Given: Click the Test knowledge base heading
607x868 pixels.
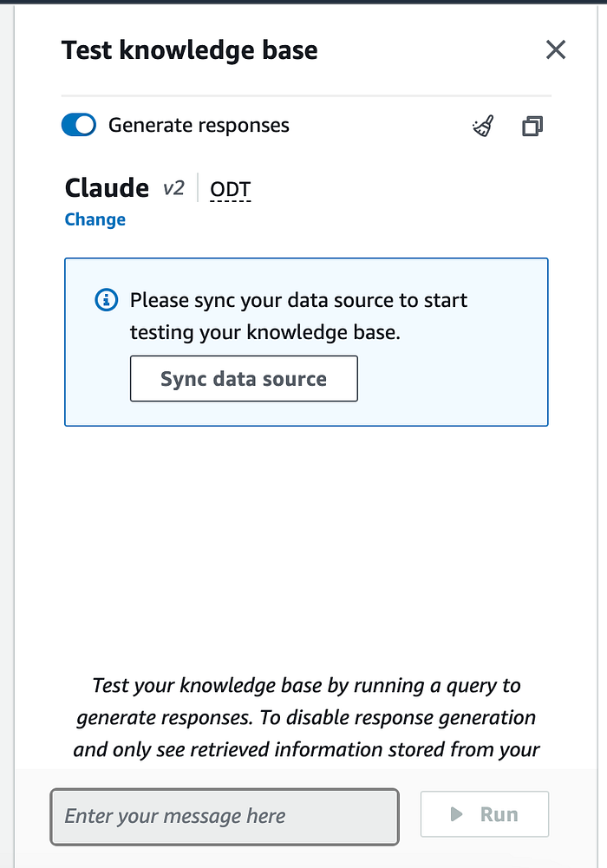Looking at the screenshot, I should click(x=190, y=50).
